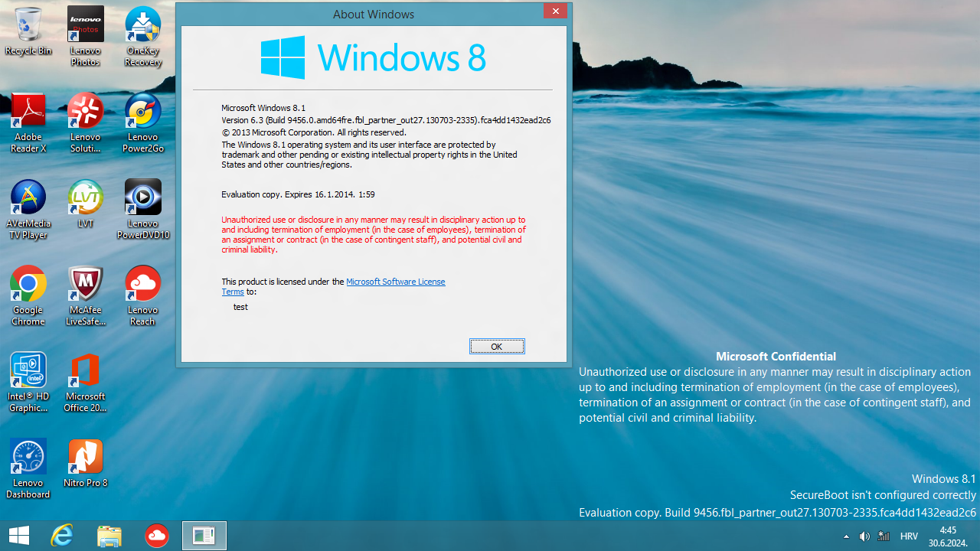Open the Start button on the taskbar
Screen dimensions: 980x551
coord(19,536)
